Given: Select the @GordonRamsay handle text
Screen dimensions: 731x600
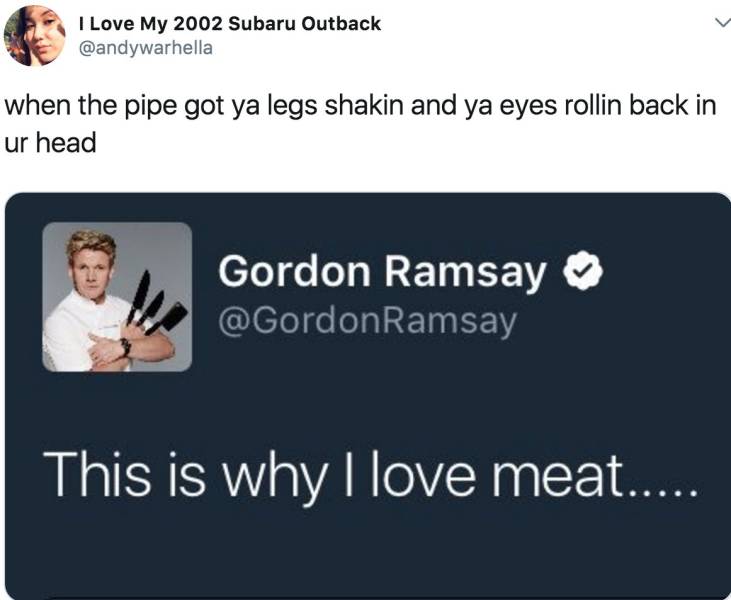Looking at the screenshot, I should click(369, 321).
